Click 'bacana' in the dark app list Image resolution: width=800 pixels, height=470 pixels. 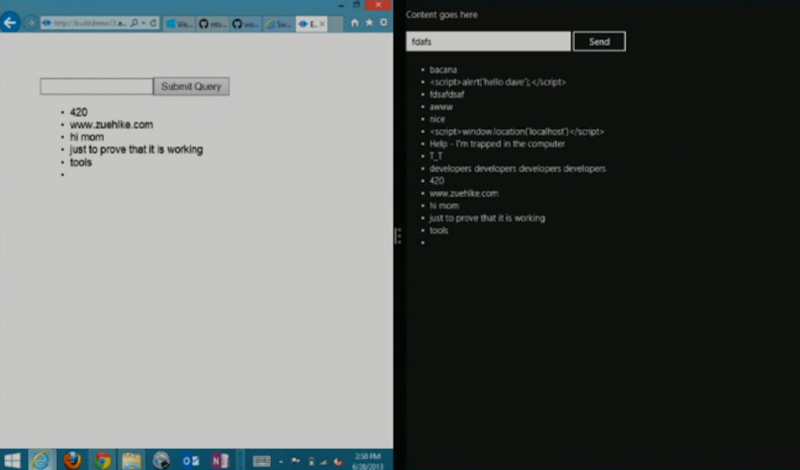tap(443, 70)
